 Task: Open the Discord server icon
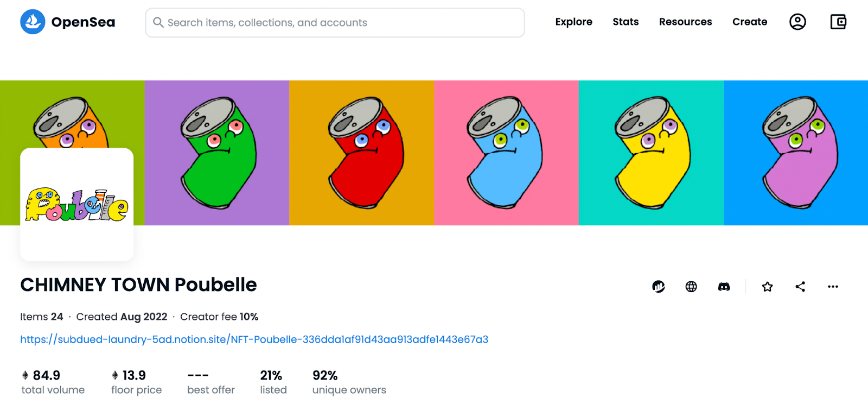point(724,286)
